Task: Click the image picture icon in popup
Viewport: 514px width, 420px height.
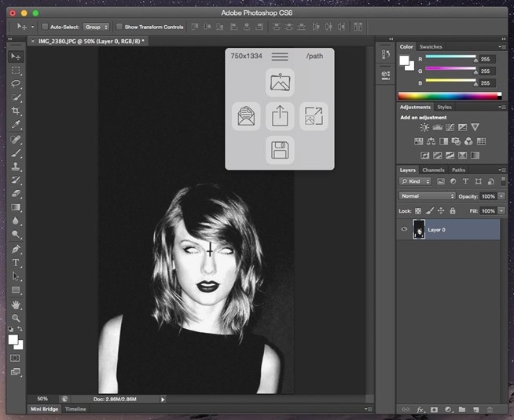Action: click(x=280, y=82)
